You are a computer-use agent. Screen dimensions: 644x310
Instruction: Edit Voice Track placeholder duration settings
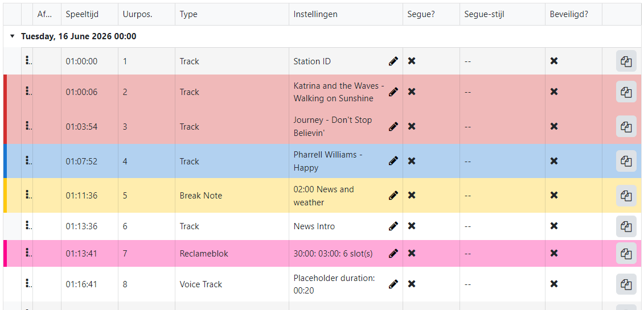pos(393,284)
